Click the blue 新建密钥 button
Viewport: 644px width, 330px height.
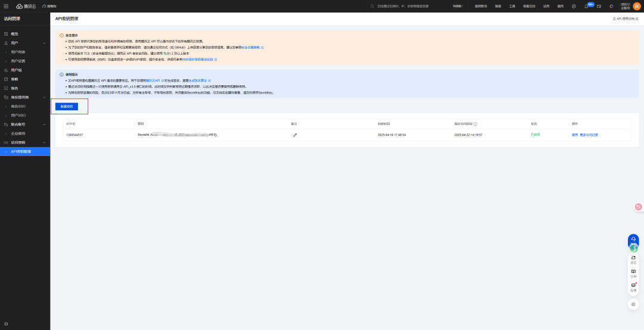coord(67,107)
